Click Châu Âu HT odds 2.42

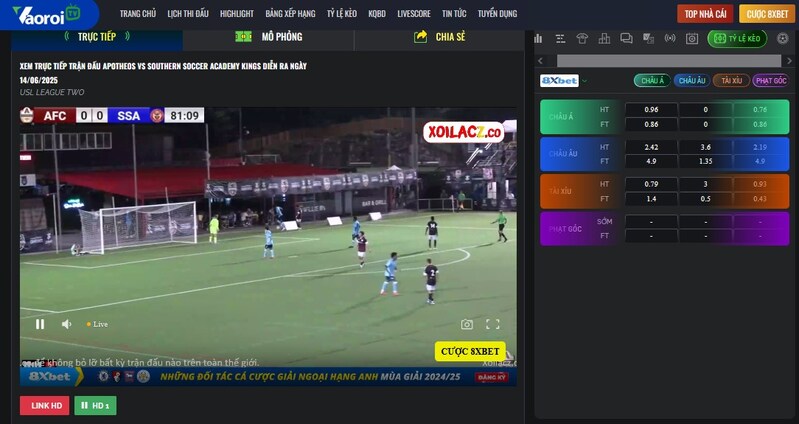pyautogui.click(x=651, y=147)
